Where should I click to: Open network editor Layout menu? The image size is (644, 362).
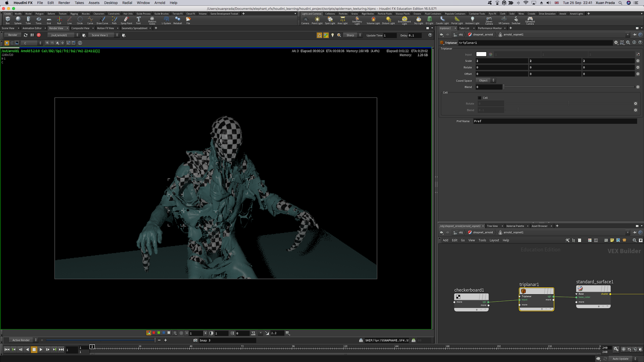coord(494,240)
